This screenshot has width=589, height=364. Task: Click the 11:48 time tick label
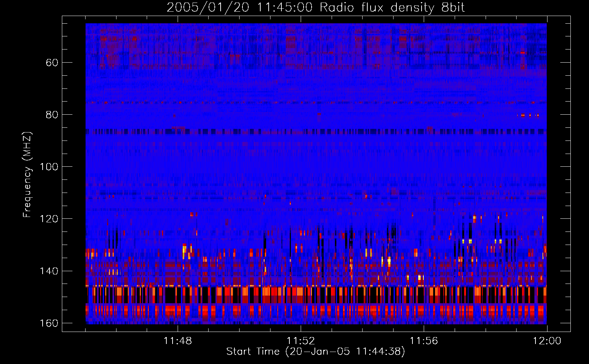178,341
